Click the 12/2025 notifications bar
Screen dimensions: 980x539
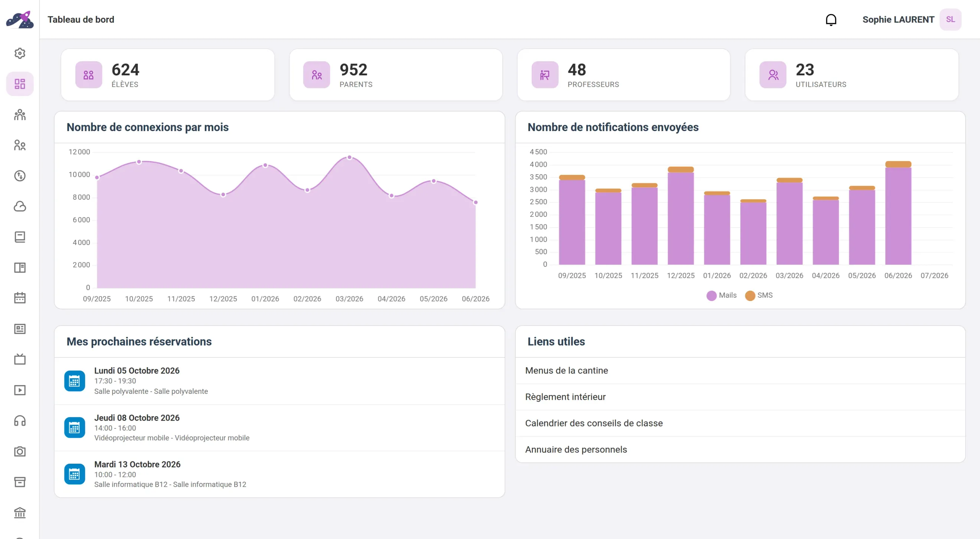click(680, 216)
